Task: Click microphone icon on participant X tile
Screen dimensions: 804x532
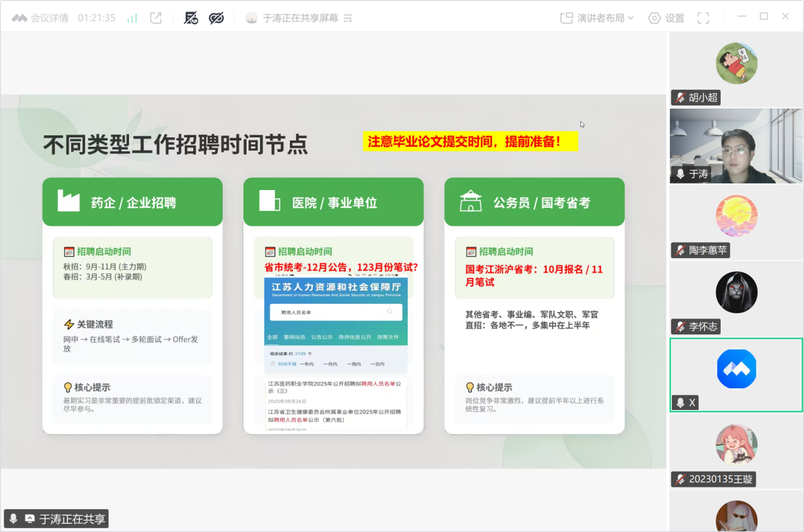Action: pos(680,403)
